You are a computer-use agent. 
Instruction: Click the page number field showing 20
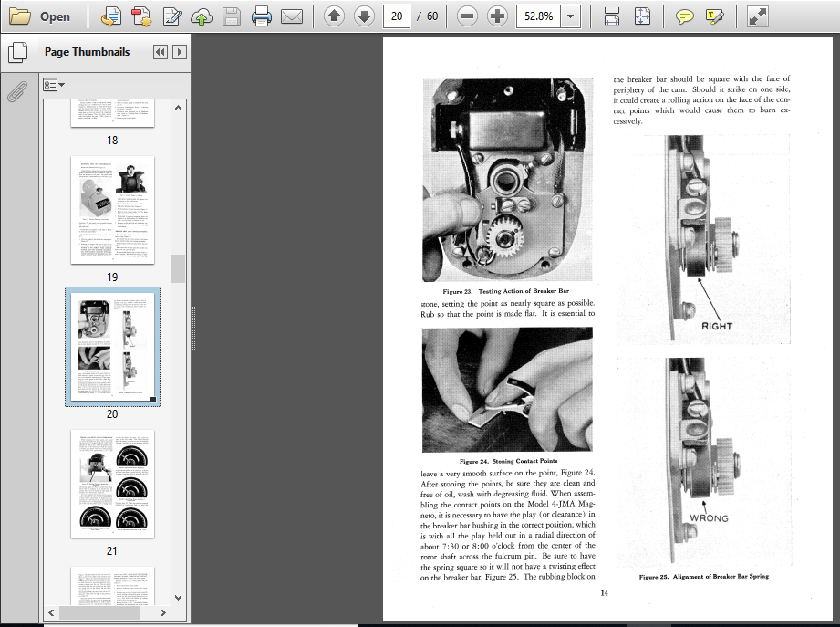pyautogui.click(x=397, y=16)
